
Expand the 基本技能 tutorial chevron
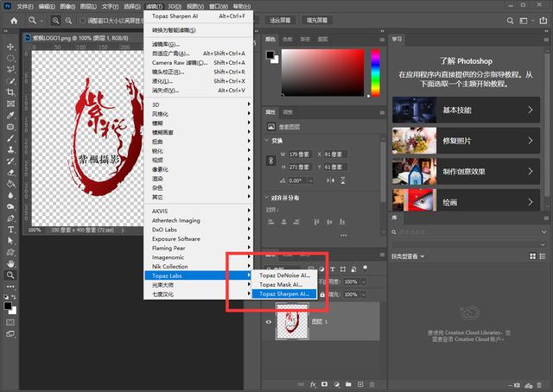click(530, 110)
